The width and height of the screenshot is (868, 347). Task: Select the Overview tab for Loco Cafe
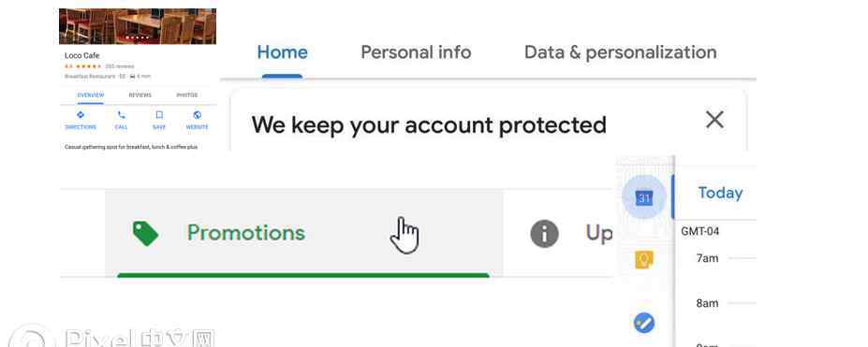[90, 95]
